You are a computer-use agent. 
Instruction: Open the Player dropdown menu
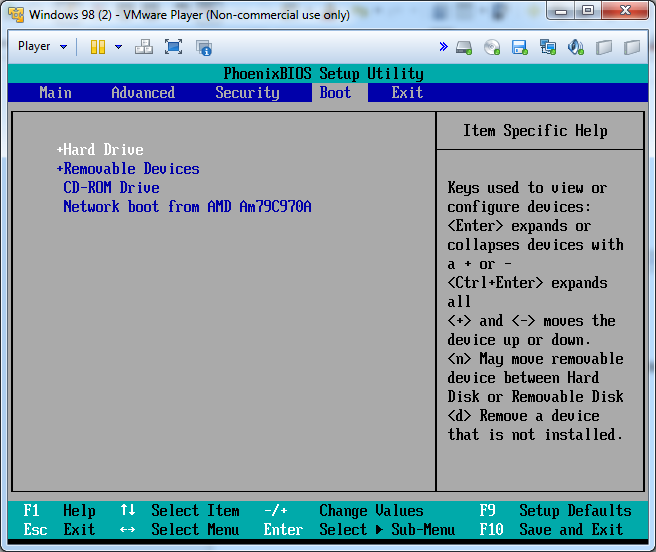[x=42, y=47]
